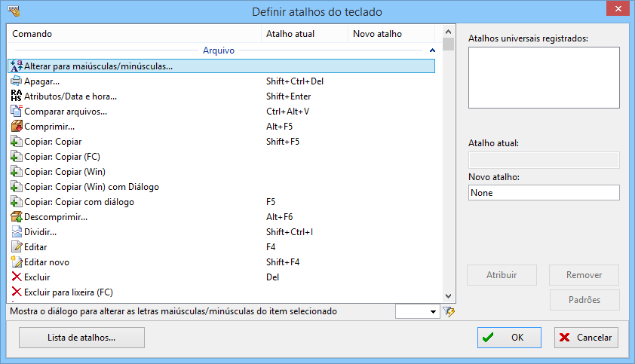Click the Descomprimir unpack icon
The image size is (635, 364).
16,216
